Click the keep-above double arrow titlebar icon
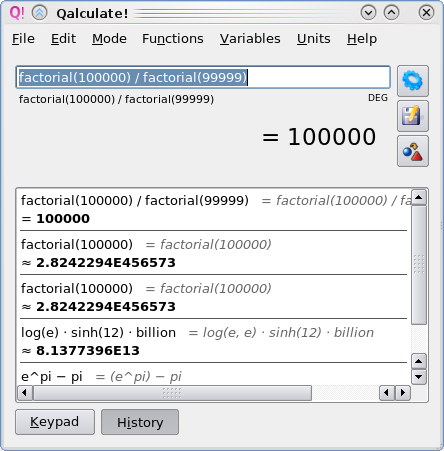This screenshot has height=451, width=444. tap(39, 13)
